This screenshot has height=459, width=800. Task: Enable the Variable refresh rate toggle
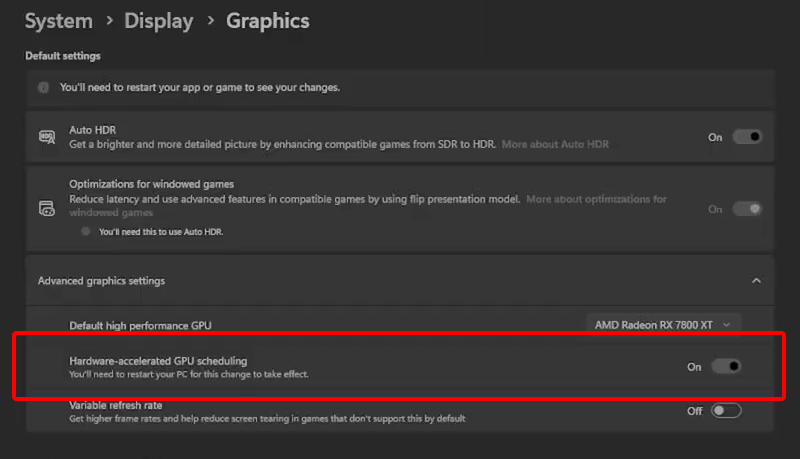pyautogui.click(x=726, y=411)
